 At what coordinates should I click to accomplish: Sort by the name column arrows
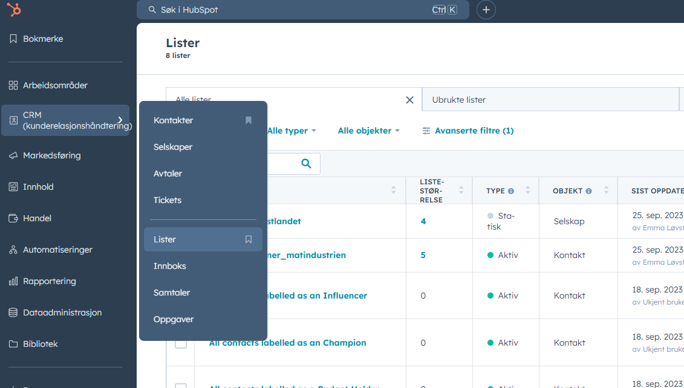coord(393,190)
